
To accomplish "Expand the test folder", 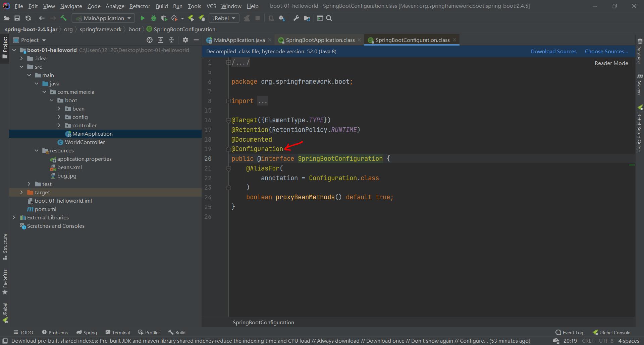I will coord(29,184).
